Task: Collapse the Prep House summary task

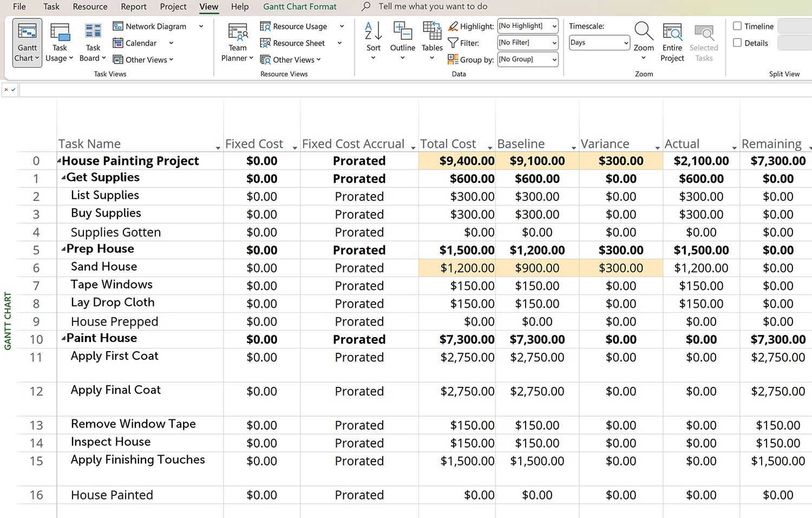Action: coord(63,249)
